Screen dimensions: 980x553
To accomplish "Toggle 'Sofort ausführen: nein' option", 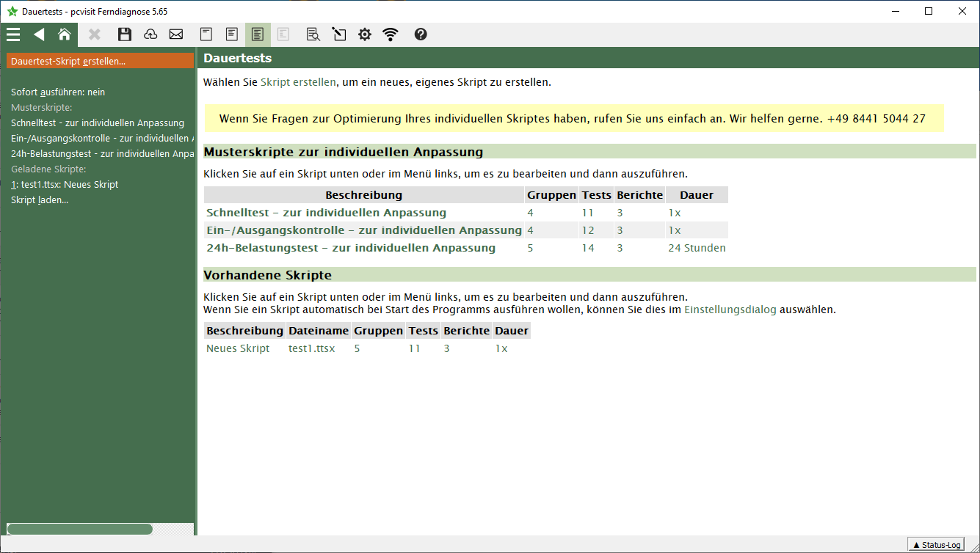I will click(x=58, y=92).
